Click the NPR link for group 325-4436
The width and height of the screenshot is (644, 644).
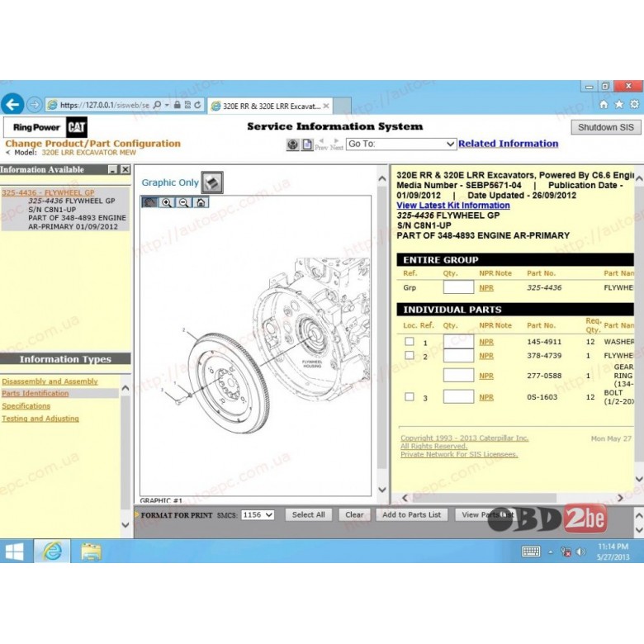pyautogui.click(x=486, y=288)
